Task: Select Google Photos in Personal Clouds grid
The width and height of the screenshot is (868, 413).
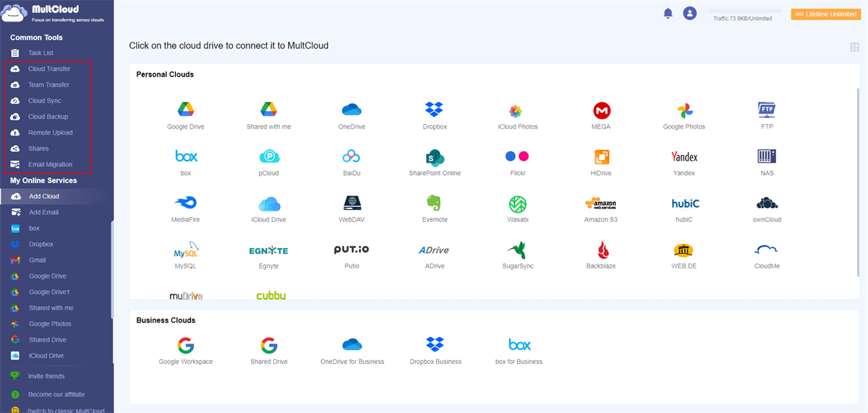Action: click(684, 110)
